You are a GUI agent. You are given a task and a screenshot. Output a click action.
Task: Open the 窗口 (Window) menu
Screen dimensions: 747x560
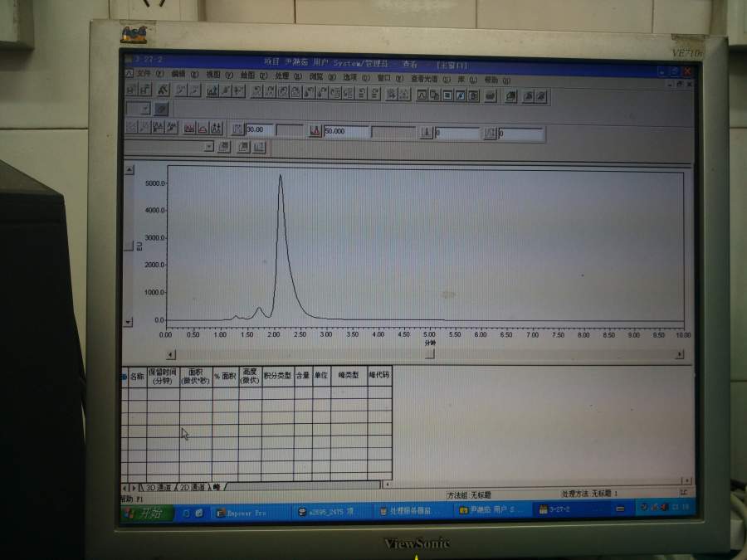pyautogui.click(x=390, y=77)
